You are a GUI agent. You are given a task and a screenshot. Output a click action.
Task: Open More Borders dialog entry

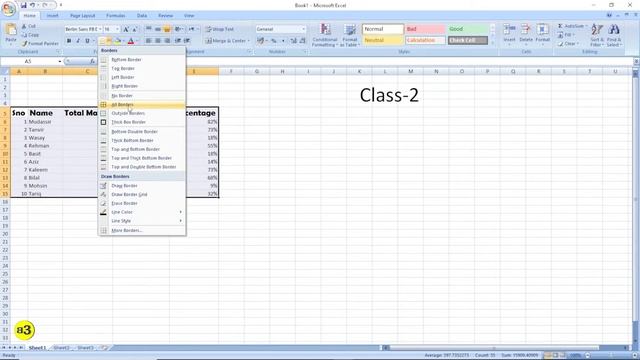tap(142, 230)
